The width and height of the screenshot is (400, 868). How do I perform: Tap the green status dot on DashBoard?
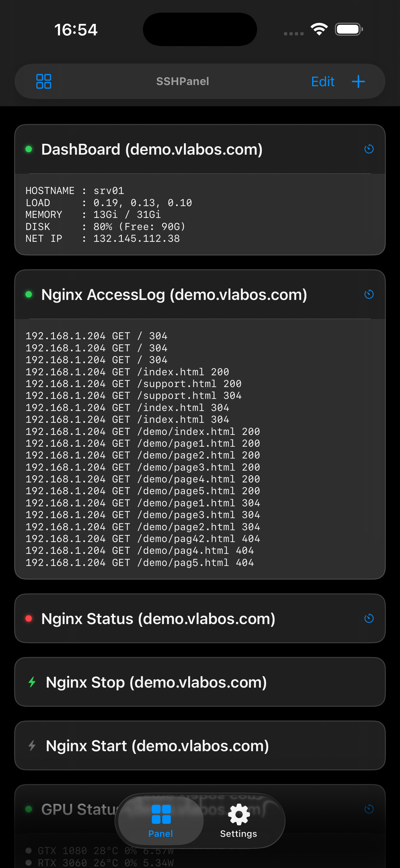point(29,149)
